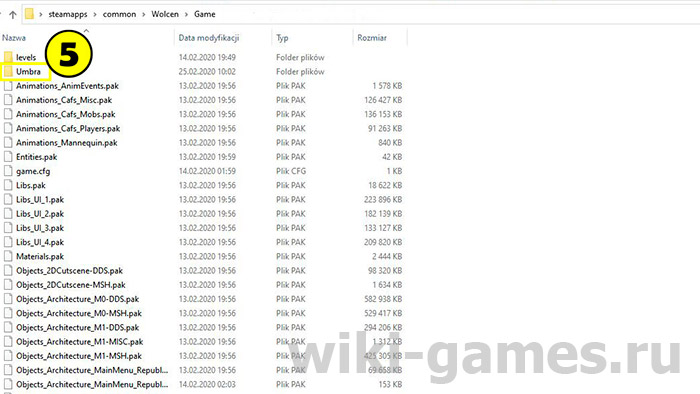The height and width of the screenshot is (394, 700).
Task: Select the levels folder icon
Action: coord(8,57)
